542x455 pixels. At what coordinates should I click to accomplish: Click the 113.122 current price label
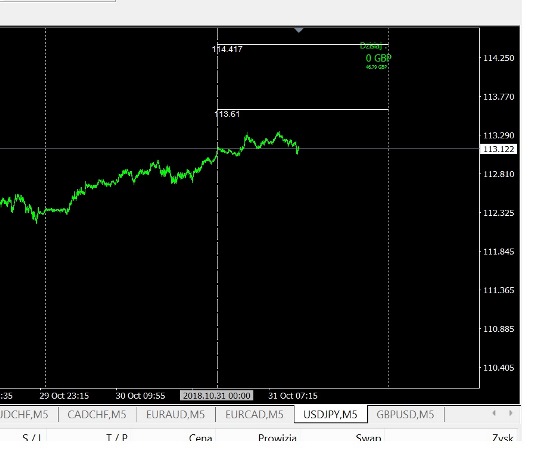pos(498,149)
